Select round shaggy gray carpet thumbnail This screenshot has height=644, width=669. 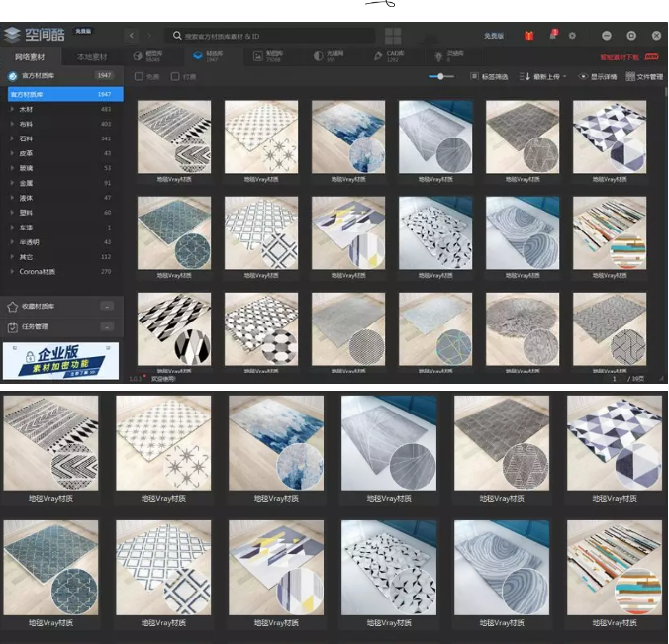click(523, 328)
